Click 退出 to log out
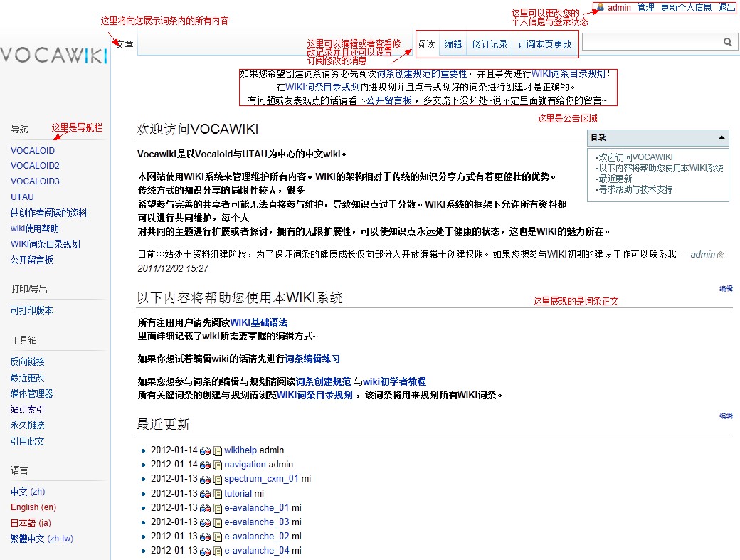 [726, 7]
